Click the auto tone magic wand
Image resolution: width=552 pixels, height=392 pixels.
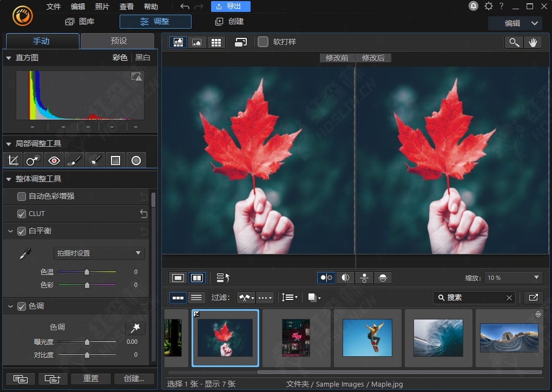click(135, 328)
